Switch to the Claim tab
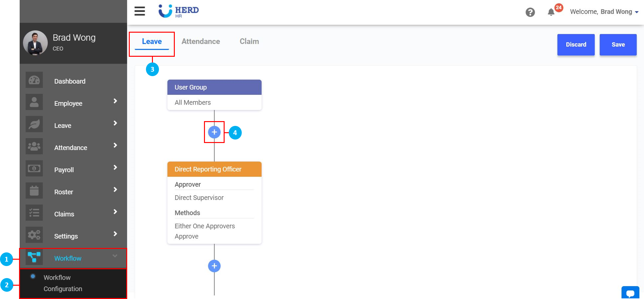The width and height of the screenshot is (644, 299). [249, 42]
